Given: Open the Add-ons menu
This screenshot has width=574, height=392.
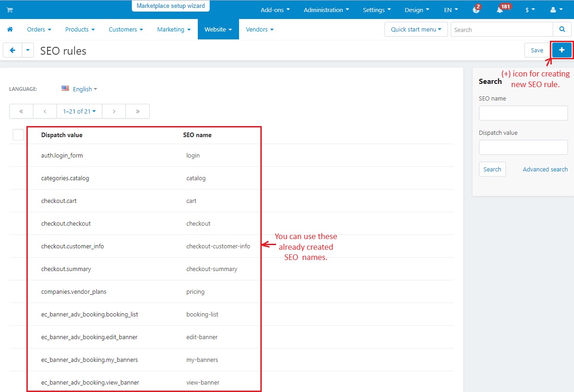Looking at the screenshot, I should 275,10.
